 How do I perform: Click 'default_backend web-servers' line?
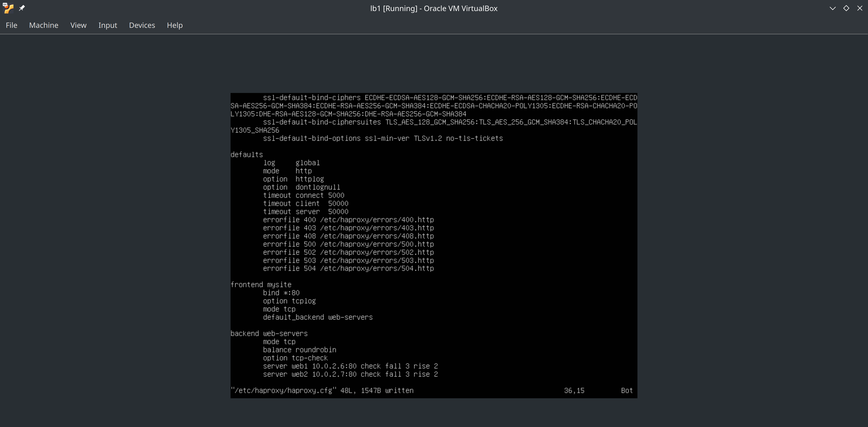[318, 318]
